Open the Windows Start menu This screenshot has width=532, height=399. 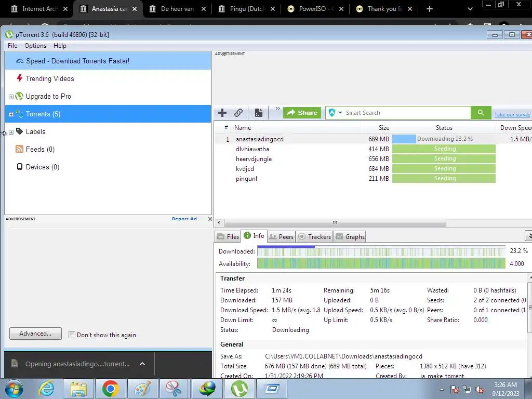tap(14, 389)
